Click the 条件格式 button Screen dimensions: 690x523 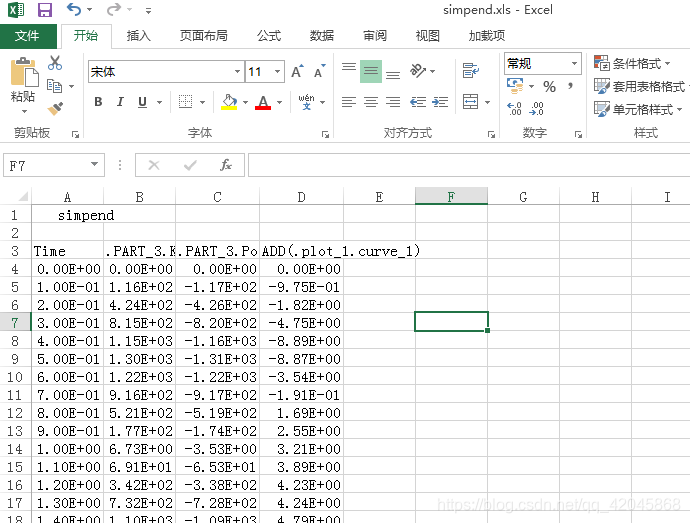click(x=637, y=63)
